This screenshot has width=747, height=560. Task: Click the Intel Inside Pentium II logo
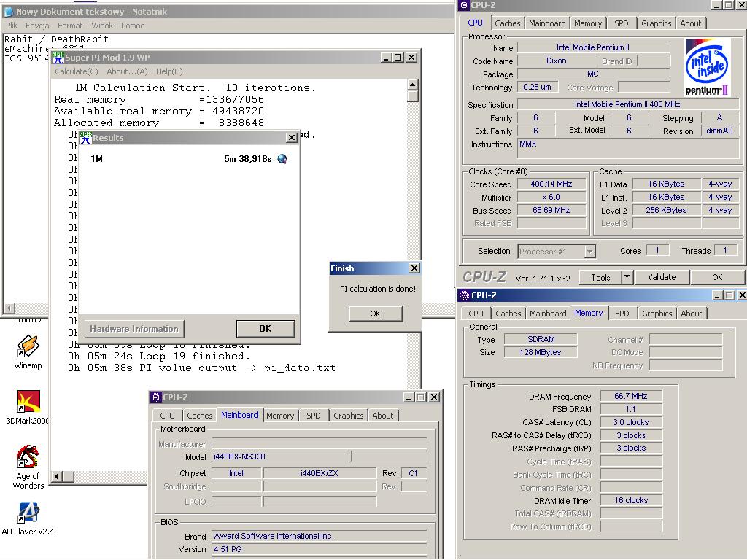(x=708, y=66)
